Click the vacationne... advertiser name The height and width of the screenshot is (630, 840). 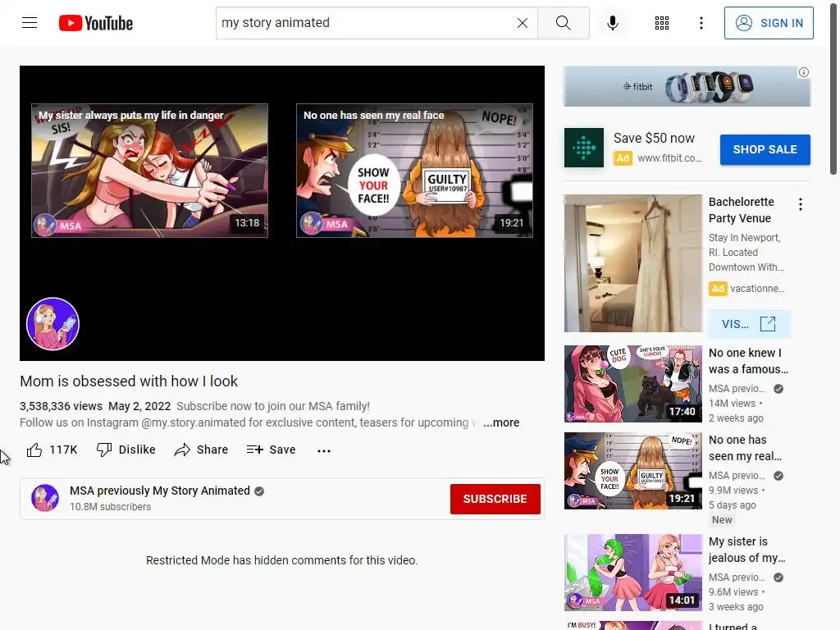coord(757,289)
